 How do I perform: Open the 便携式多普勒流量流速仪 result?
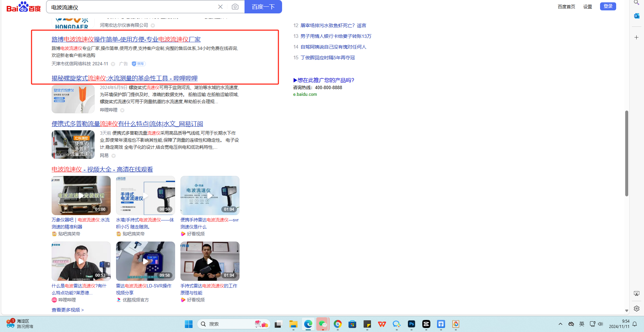pos(127,124)
